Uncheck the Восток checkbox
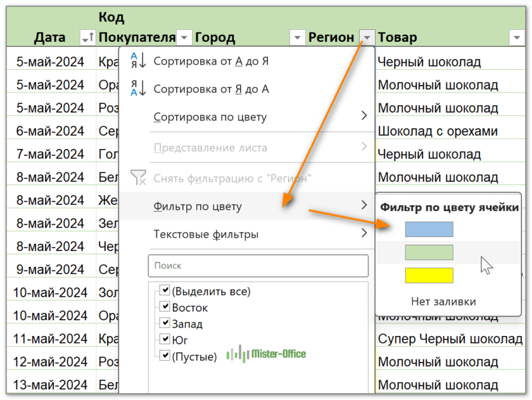532x400 pixels. pos(164,307)
